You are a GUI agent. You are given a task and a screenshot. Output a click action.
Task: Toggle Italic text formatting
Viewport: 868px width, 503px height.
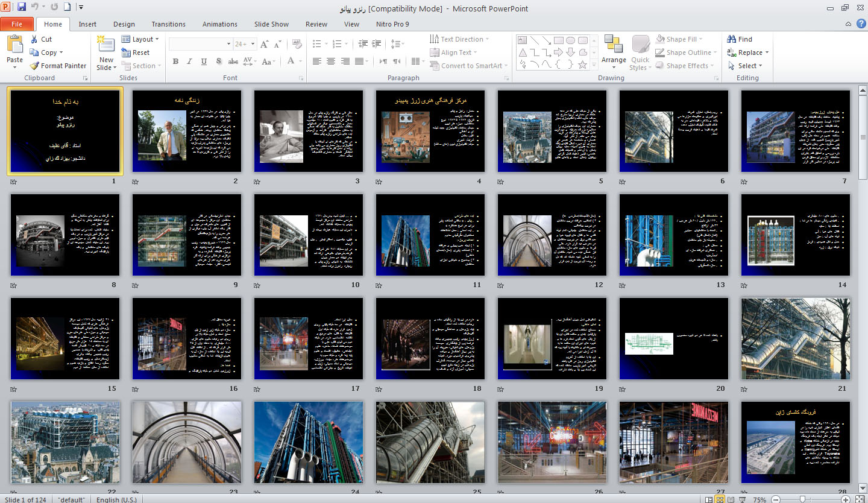point(190,62)
